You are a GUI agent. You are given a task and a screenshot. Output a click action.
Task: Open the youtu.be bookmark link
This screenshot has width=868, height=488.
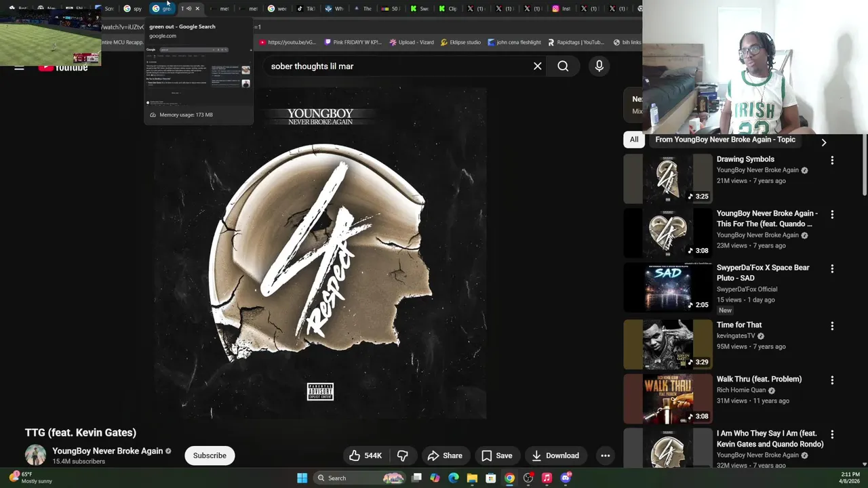pos(288,42)
